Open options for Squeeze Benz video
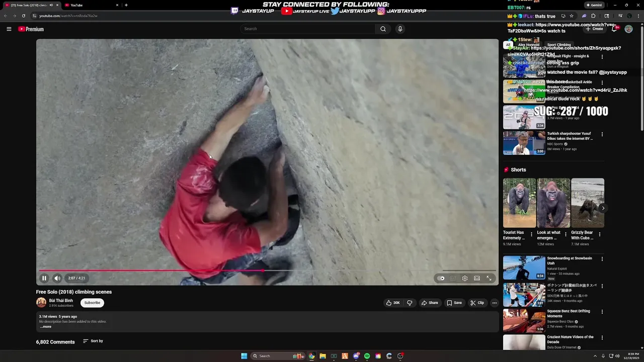The width and height of the screenshot is (644, 362). [x=602, y=312]
